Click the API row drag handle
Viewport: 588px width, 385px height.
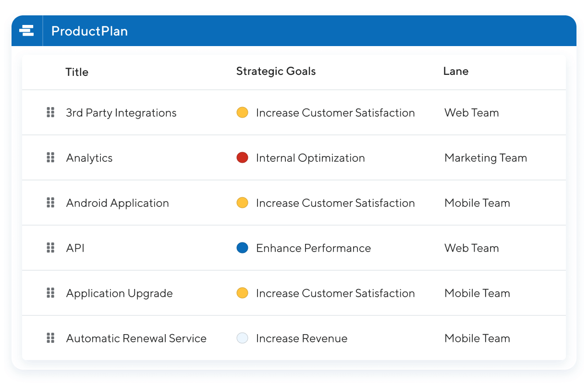tap(50, 248)
